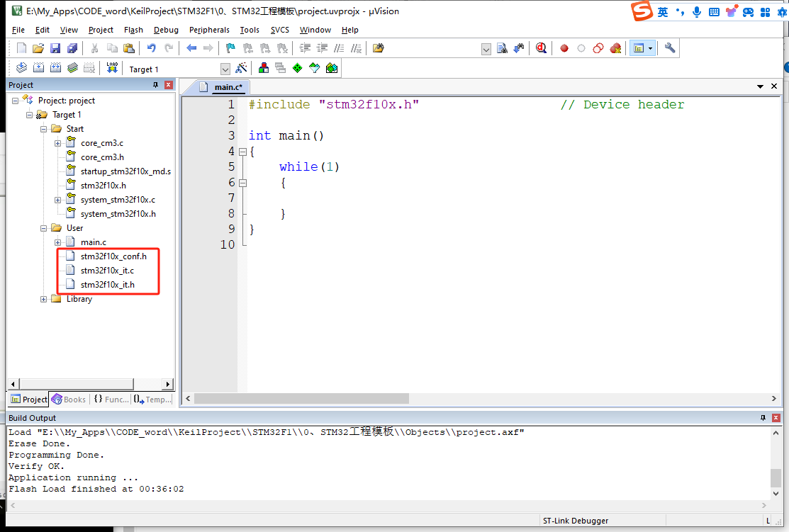Select stm32f10x_it.c in project tree
The width and height of the screenshot is (789, 532).
(x=107, y=271)
